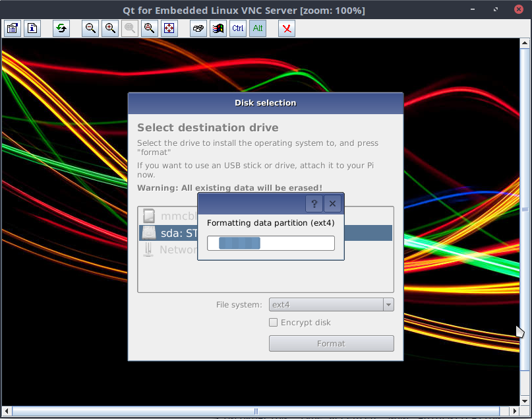Click the help question mark button
Screen dimensions: 532x419
tap(314, 203)
